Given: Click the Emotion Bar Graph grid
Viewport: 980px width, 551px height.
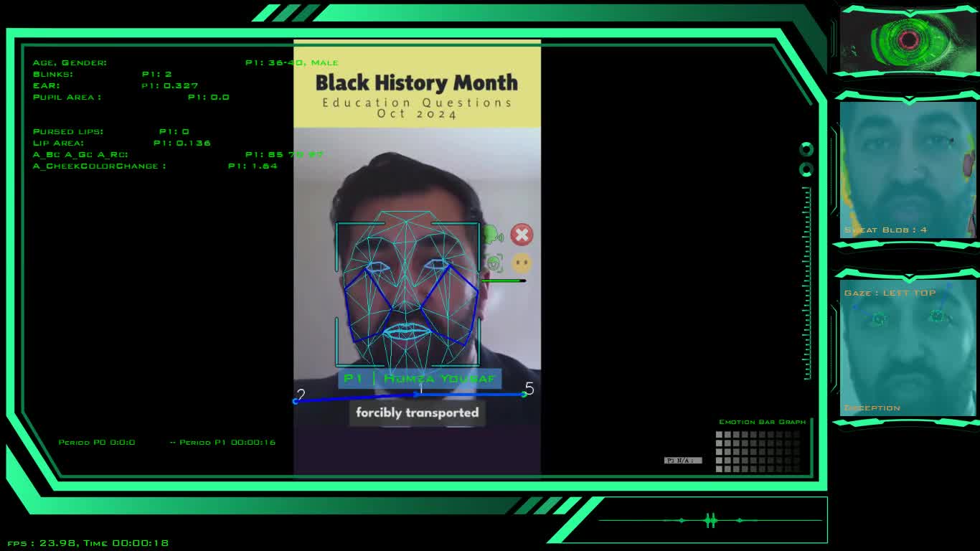Looking at the screenshot, I should point(758,451).
